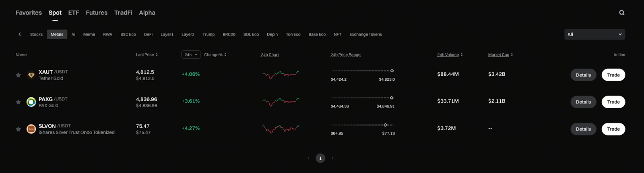Image resolution: width=644 pixels, height=173 pixels.
Task: Open the search magnifier icon
Action: [x=622, y=13]
